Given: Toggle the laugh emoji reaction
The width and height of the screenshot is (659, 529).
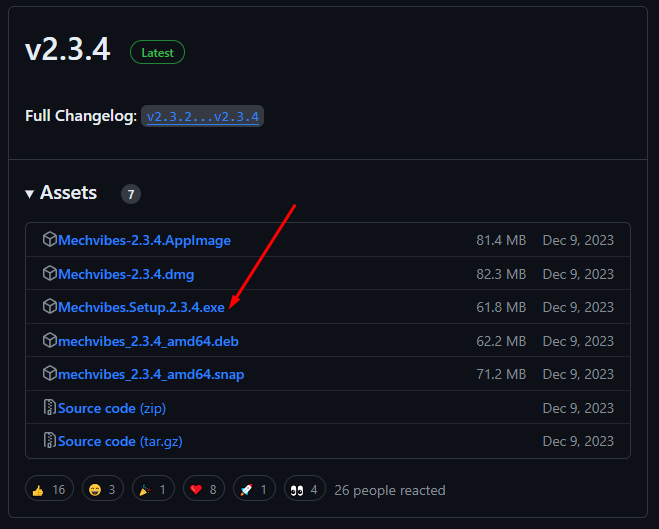Looking at the screenshot, I should point(103,489).
